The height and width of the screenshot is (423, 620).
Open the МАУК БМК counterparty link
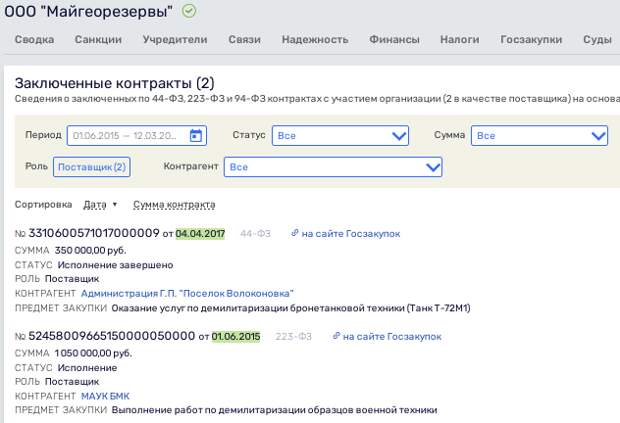pyautogui.click(x=105, y=396)
